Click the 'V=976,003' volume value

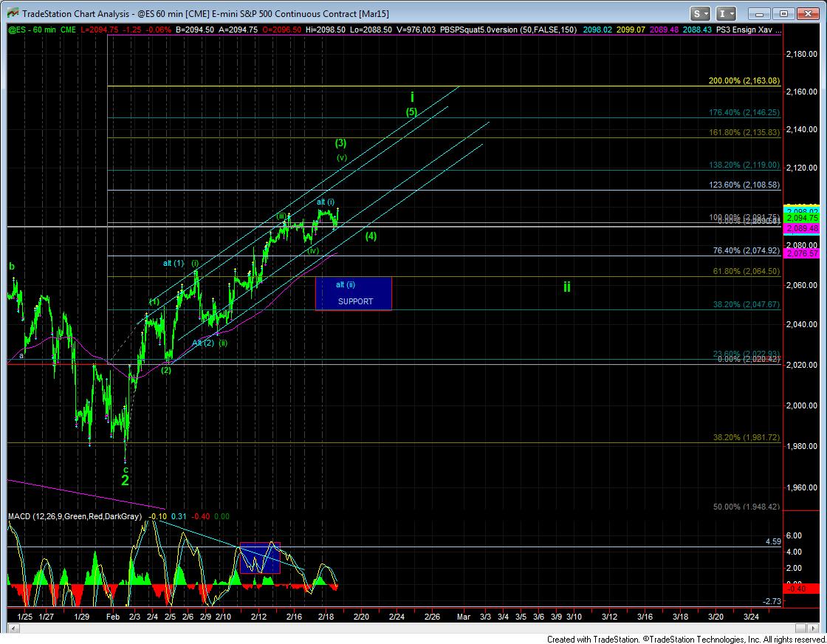click(416, 30)
